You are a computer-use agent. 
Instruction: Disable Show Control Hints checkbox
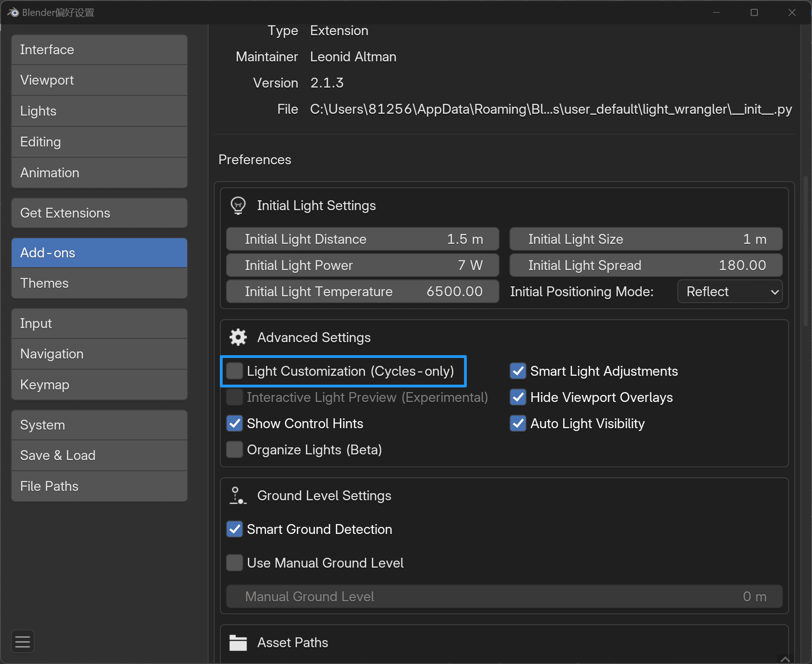[x=234, y=423]
